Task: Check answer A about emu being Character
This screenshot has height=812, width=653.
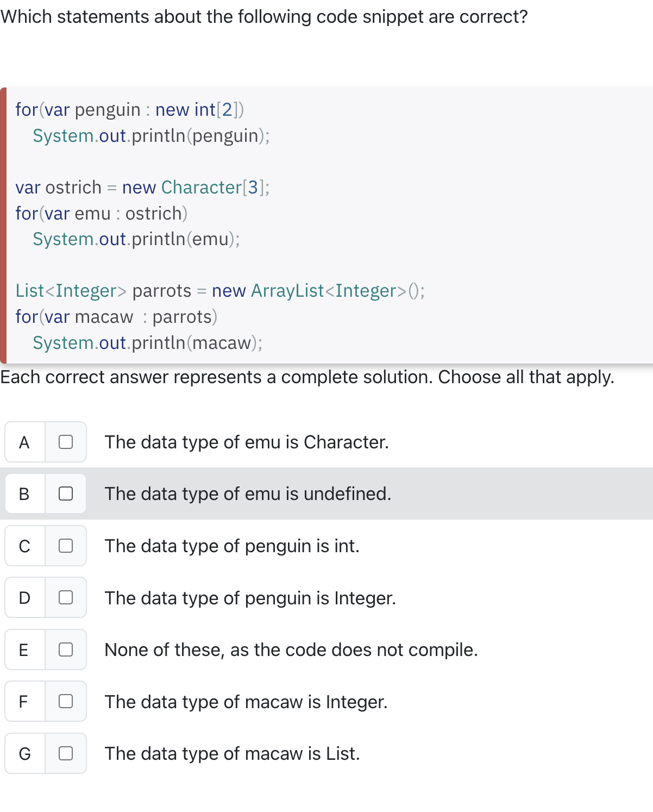Action: (65, 442)
